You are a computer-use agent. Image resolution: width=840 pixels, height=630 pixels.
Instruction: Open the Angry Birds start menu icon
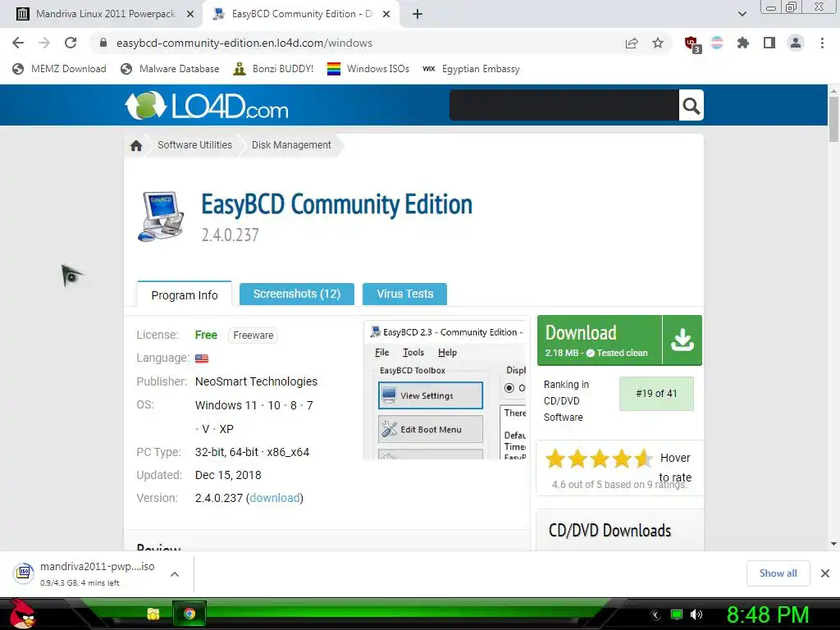pyautogui.click(x=22, y=614)
